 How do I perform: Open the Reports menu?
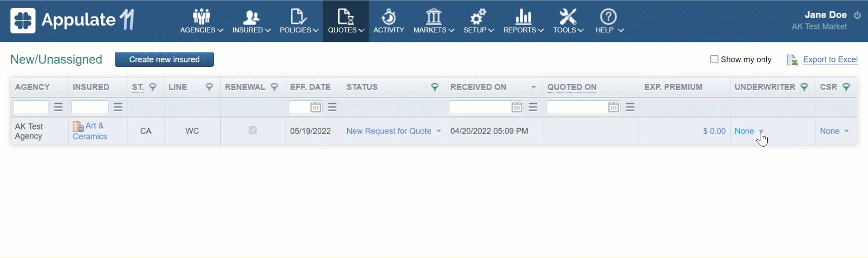pos(523,21)
